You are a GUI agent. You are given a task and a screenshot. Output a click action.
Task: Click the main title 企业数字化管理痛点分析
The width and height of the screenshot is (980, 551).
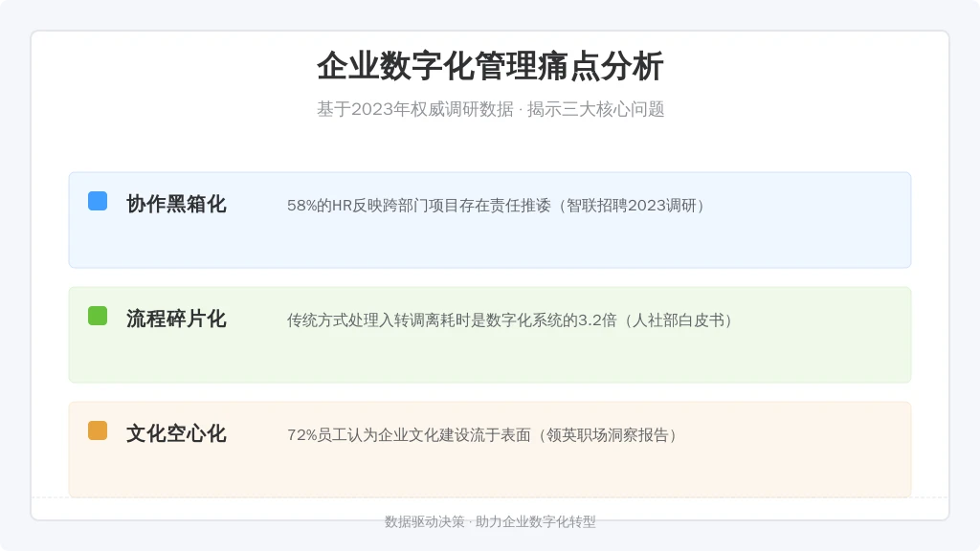(x=490, y=66)
